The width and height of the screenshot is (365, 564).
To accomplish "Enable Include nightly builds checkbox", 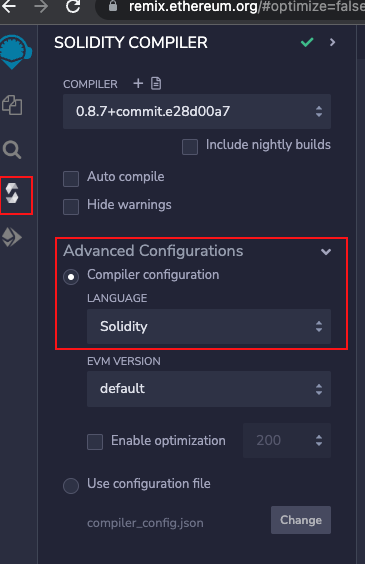I will [190, 147].
